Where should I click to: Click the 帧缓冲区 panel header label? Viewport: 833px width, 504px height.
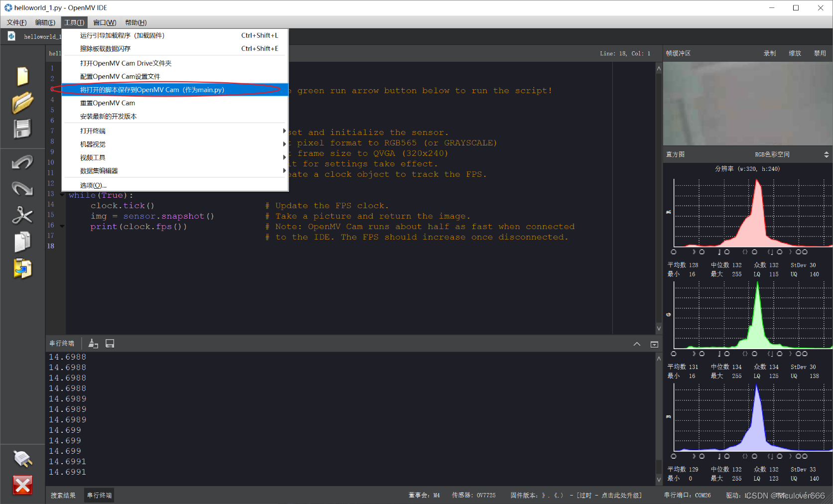click(678, 53)
